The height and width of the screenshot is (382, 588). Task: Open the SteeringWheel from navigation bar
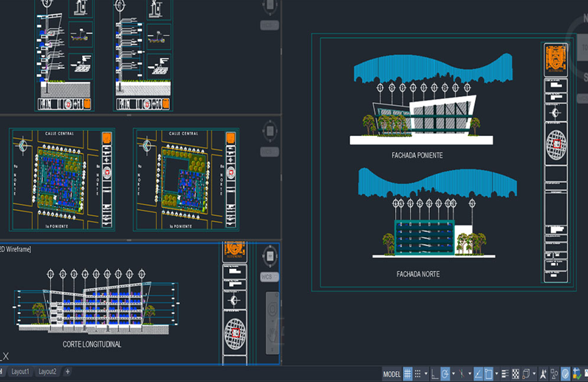point(273,309)
